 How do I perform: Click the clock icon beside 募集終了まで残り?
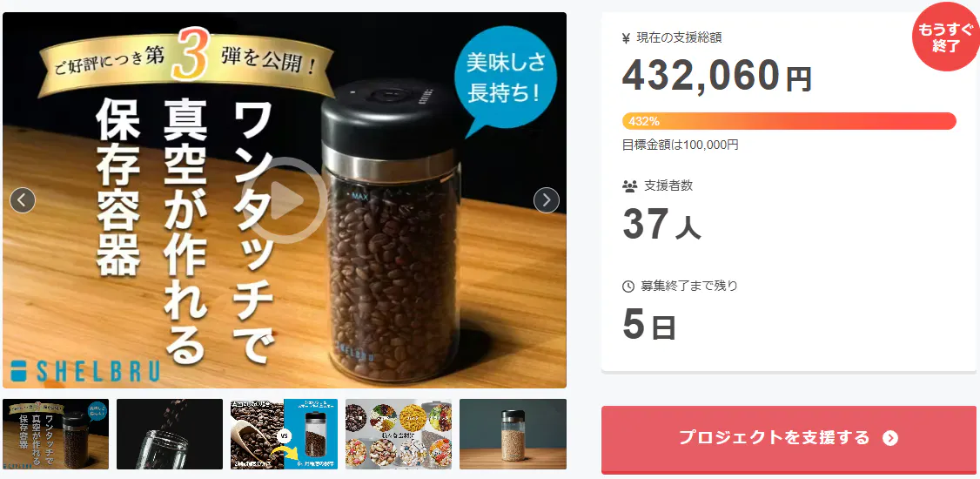click(x=628, y=287)
